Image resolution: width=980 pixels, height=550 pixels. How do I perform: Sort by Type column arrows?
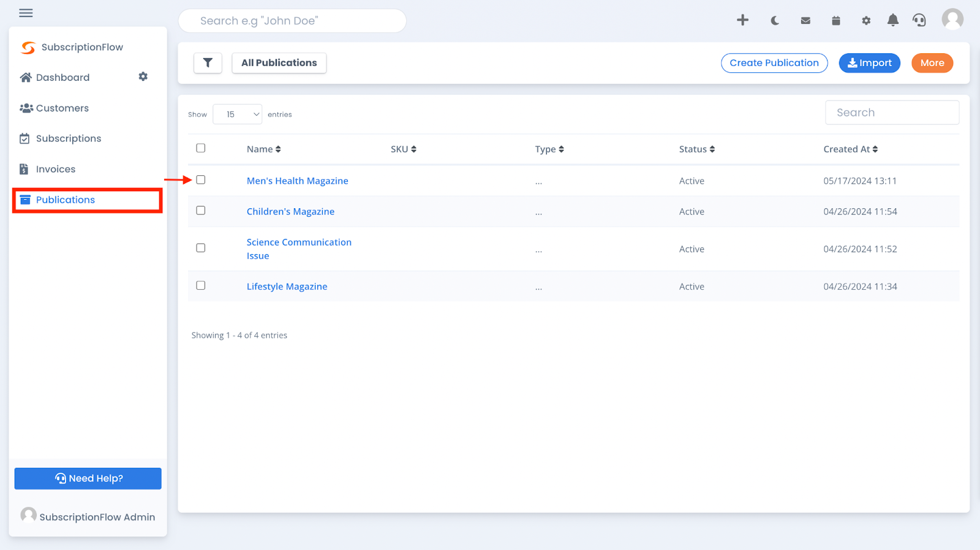(x=561, y=149)
